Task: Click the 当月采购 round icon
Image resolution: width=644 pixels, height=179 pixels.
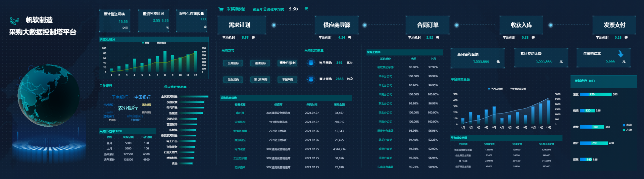Action: [311, 63]
